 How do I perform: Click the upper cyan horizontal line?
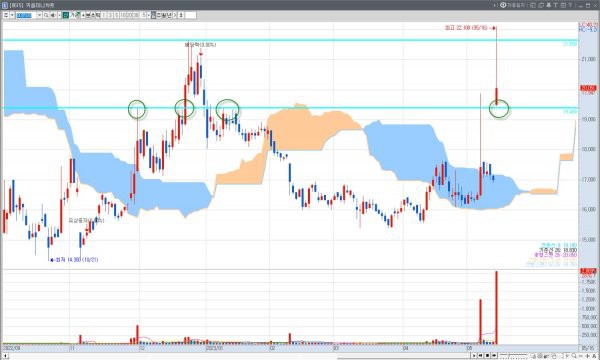[290, 40]
